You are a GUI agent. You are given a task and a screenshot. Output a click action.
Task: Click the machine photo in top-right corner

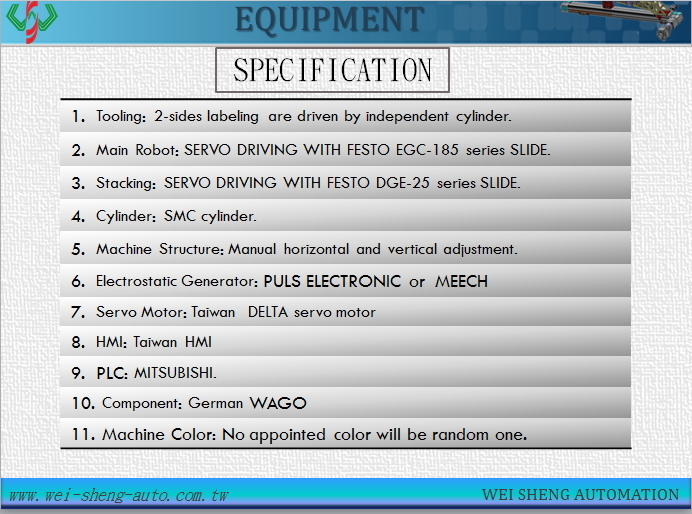(625, 20)
